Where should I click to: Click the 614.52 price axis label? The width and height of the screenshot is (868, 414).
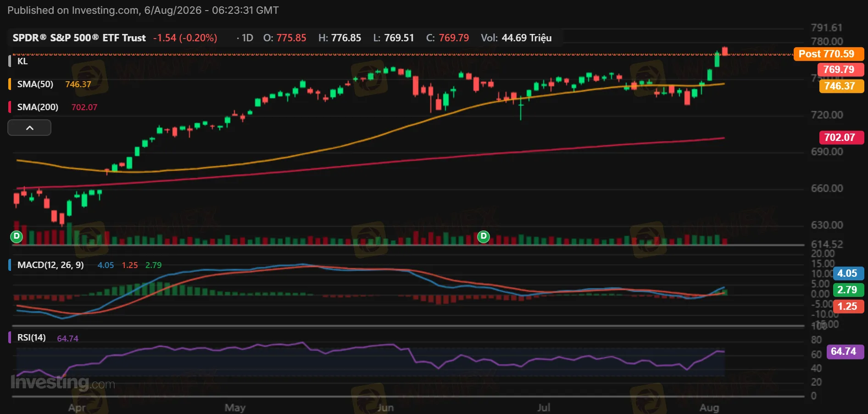coord(827,244)
